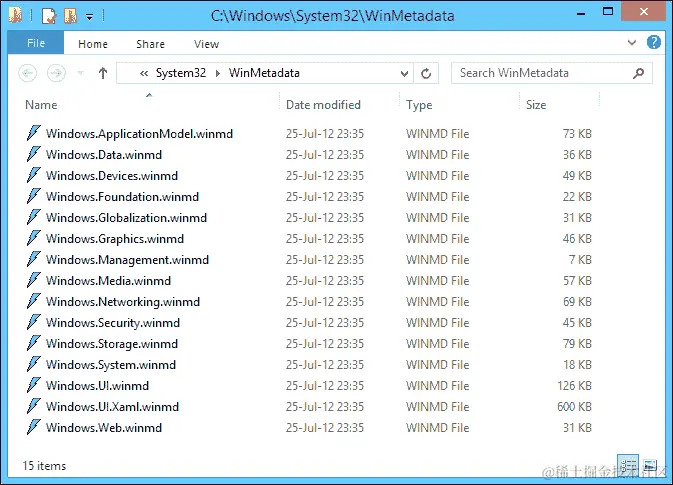Click the search magnifier icon
The image size is (673, 485).
click(638, 73)
